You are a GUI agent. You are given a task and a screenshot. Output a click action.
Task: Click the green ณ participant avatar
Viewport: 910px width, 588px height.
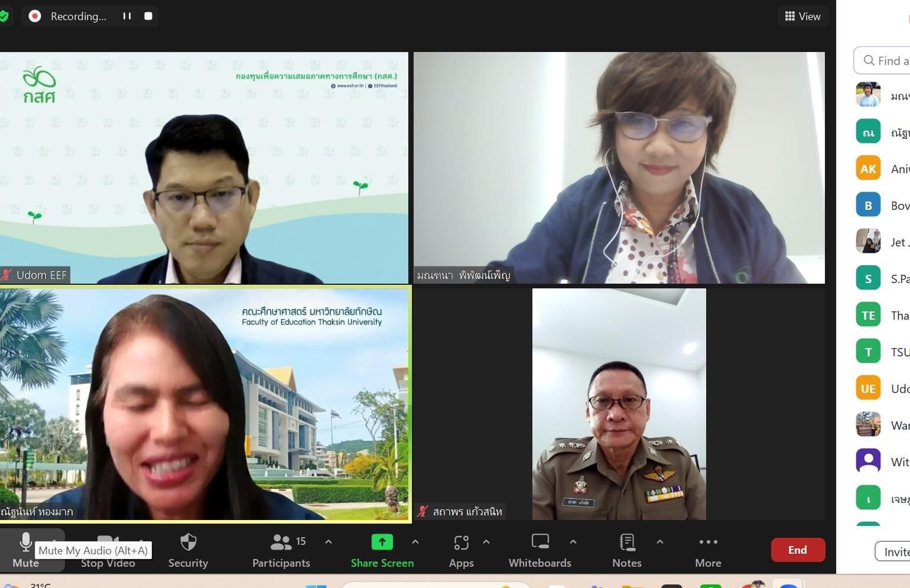[x=868, y=132]
